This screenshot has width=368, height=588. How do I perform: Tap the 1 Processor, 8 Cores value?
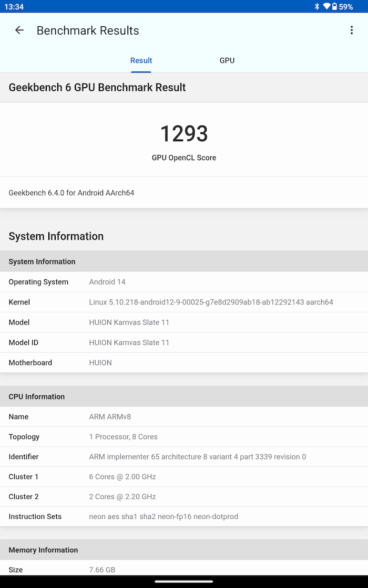click(x=123, y=437)
